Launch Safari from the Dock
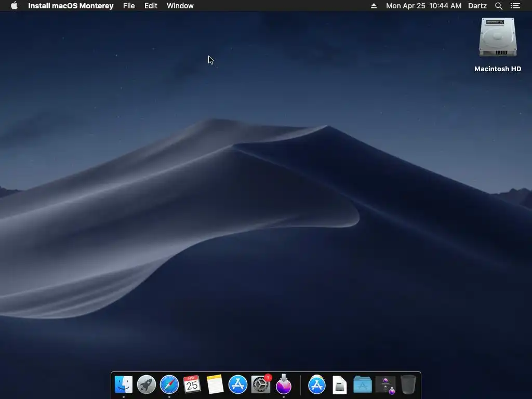Image resolution: width=532 pixels, height=399 pixels. pos(169,384)
